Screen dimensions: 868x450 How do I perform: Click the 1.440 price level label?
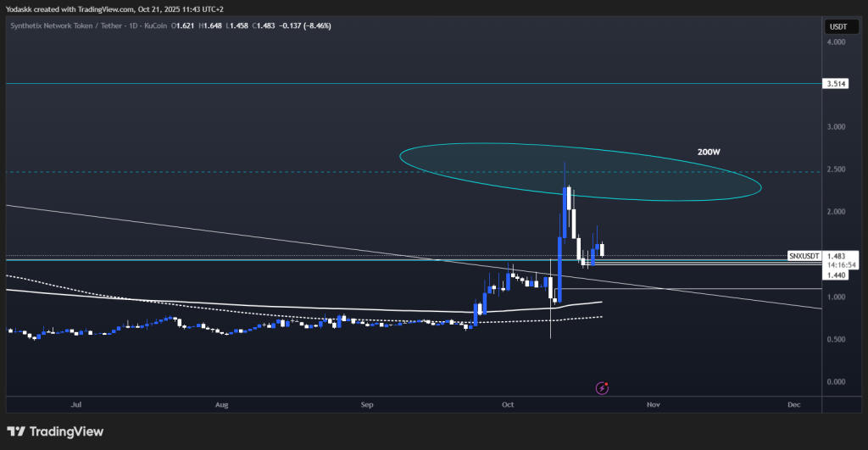836,275
